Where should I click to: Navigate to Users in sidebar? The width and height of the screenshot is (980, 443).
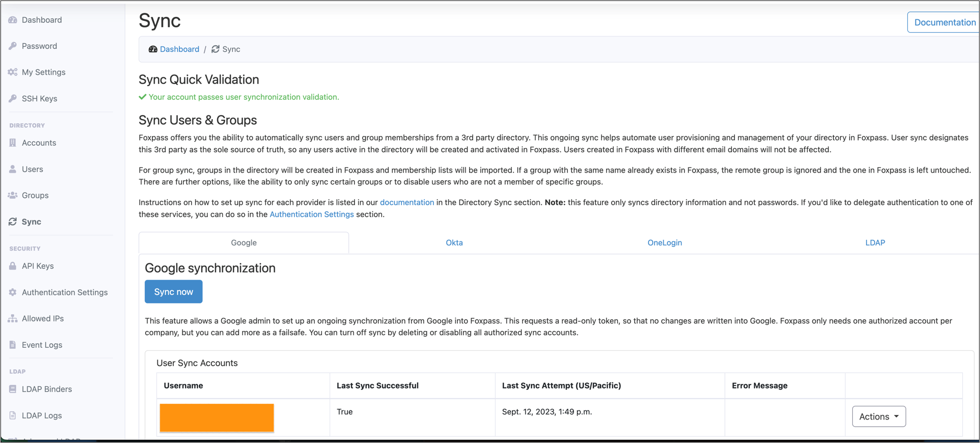pos(32,169)
